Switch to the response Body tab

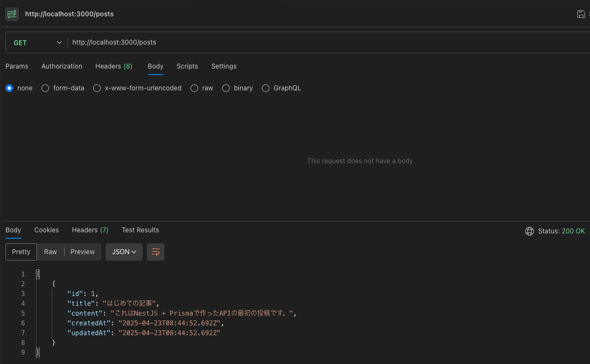click(x=13, y=230)
